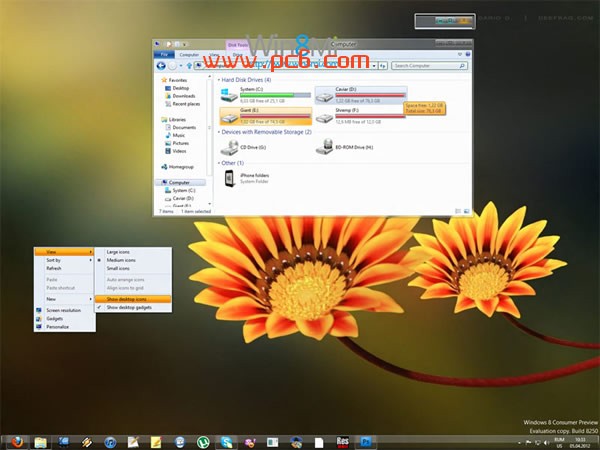The image size is (600, 450).
Task: Click View in the context menu
Action: (64, 252)
